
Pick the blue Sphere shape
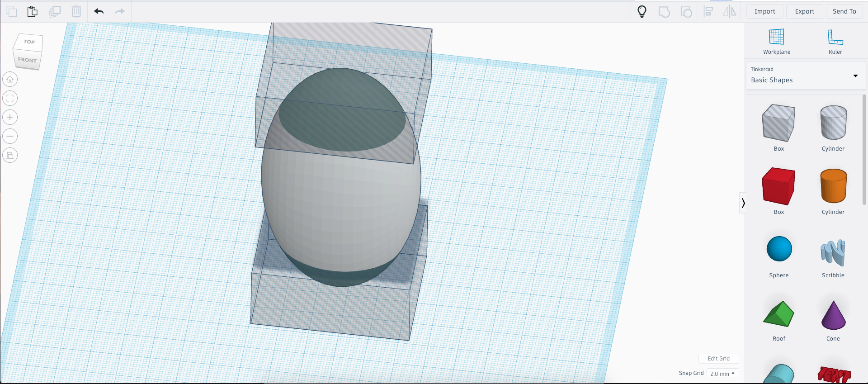(x=779, y=249)
